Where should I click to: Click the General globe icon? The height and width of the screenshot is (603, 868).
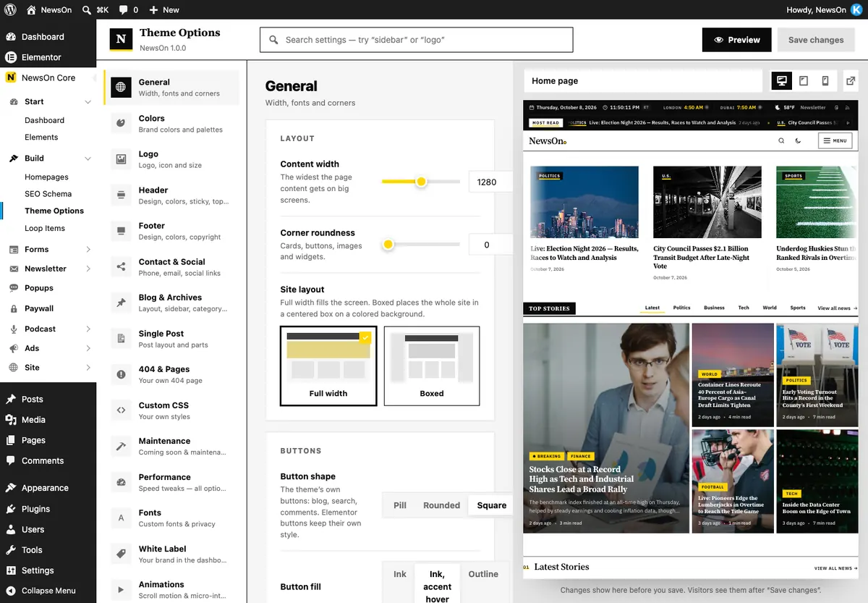(x=121, y=87)
